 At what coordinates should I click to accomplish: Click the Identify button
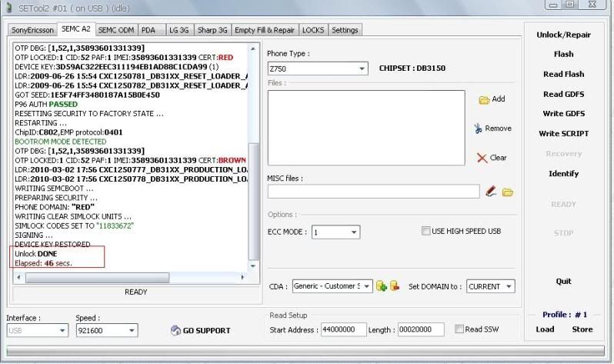[x=563, y=174]
